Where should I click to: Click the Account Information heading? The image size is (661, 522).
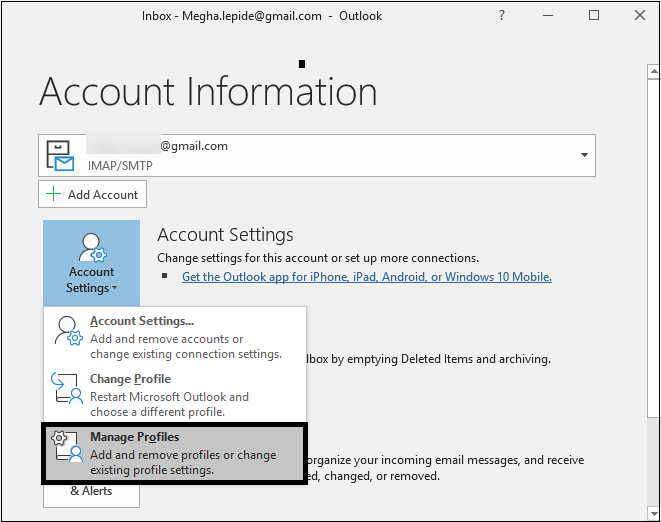click(208, 91)
